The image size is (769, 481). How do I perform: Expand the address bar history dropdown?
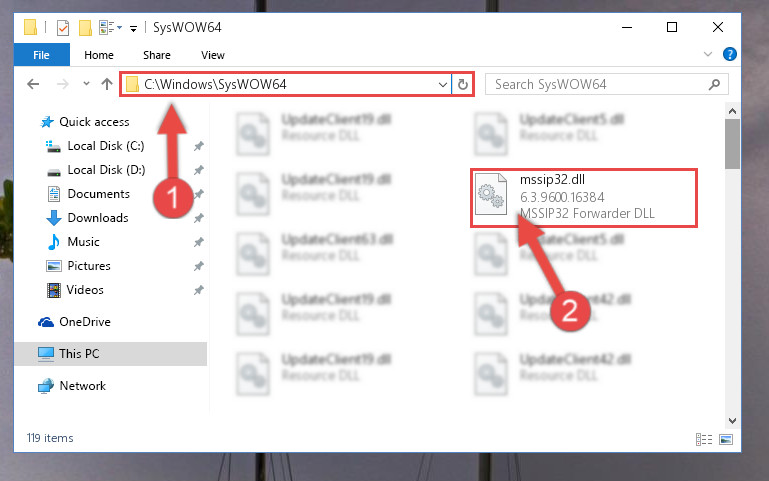tap(442, 85)
